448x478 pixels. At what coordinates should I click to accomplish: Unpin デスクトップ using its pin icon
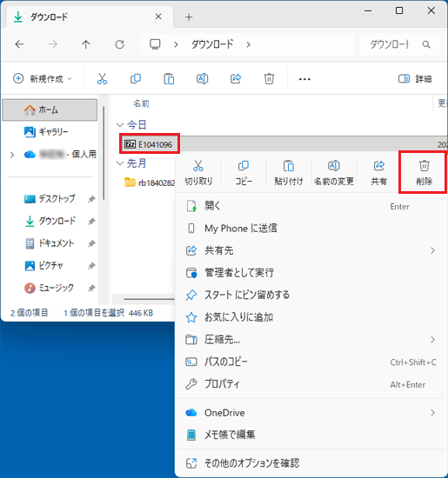pyautogui.click(x=91, y=199)
